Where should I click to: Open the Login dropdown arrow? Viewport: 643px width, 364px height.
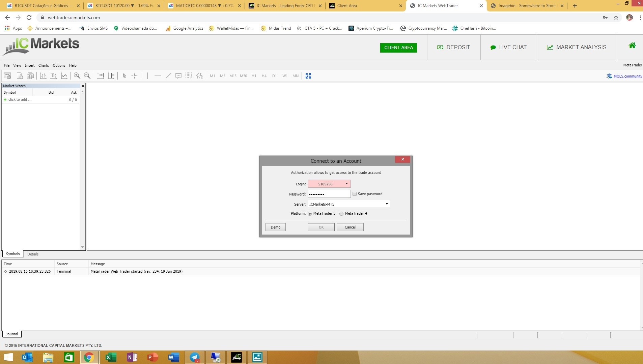(346, 184)
